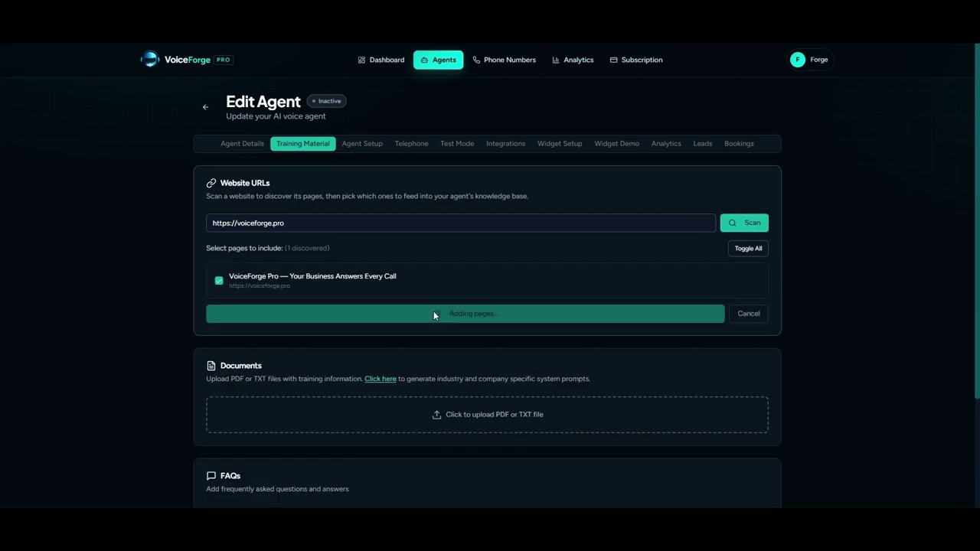Follow the 'Click here' system prompts link
The height and width of the screenshot is (551, 980).
pos(381,379)
